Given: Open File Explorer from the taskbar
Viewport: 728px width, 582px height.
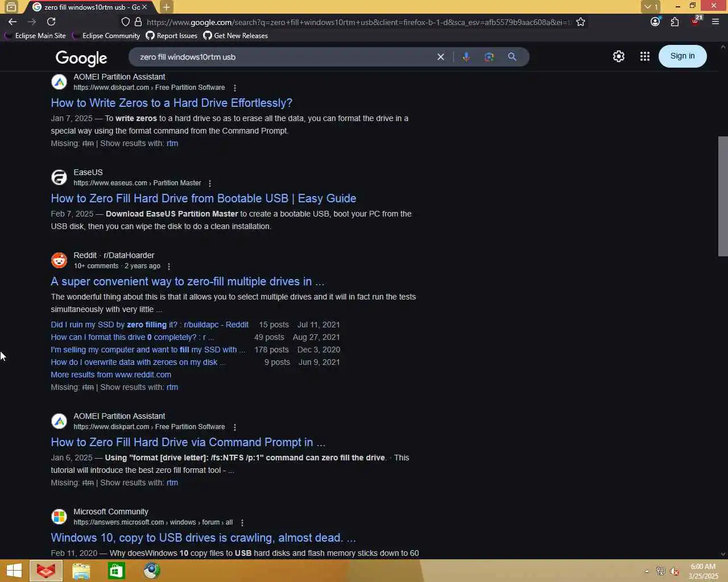Looking at the screenshot, I should click(x=81, y=571).
